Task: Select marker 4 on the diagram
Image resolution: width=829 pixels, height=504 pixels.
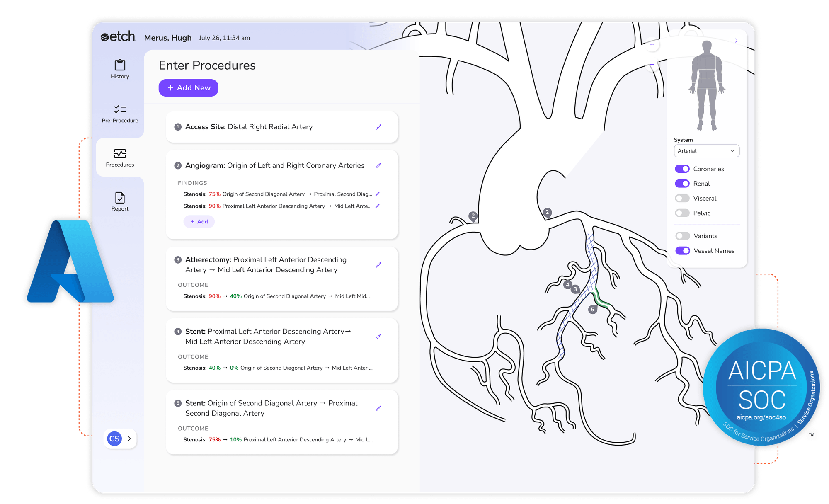Action: [567, 284]
